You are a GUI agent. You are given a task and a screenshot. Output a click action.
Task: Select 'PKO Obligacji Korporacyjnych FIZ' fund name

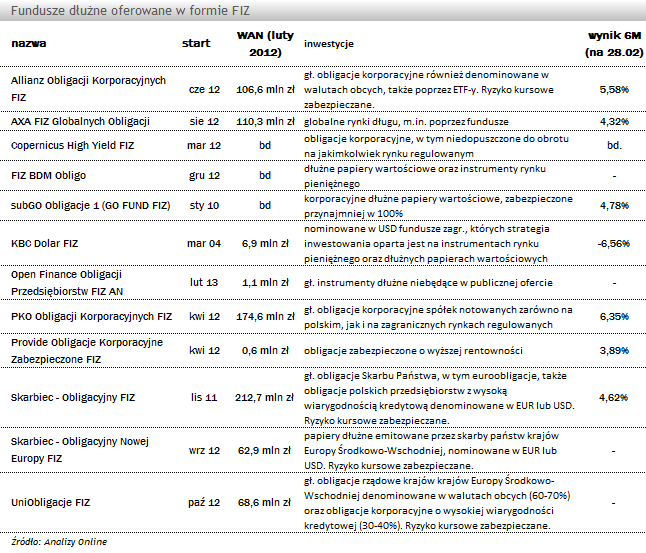91,316
